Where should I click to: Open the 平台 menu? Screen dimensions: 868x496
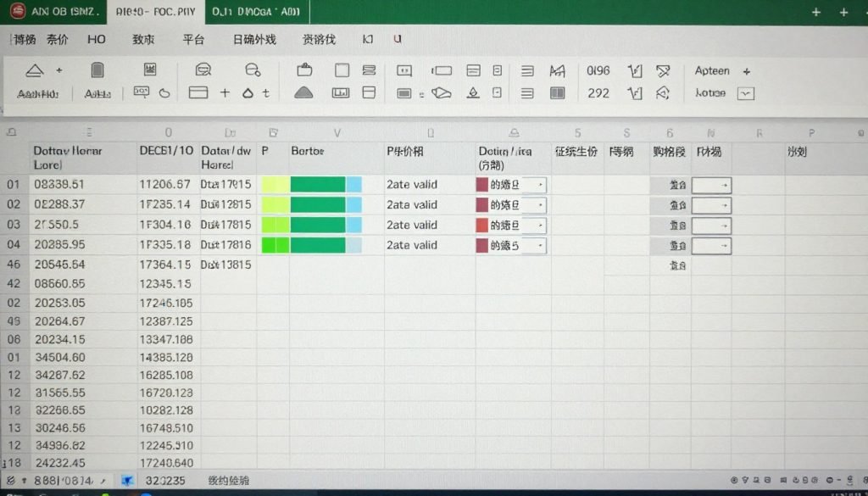tap(194, 39)
